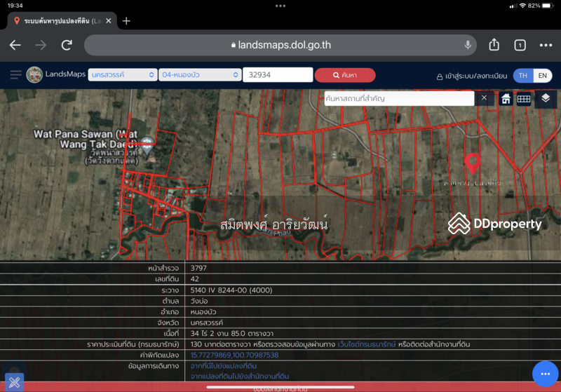Tap the browser share icon

pyautogui.click(x=494, y=45)
